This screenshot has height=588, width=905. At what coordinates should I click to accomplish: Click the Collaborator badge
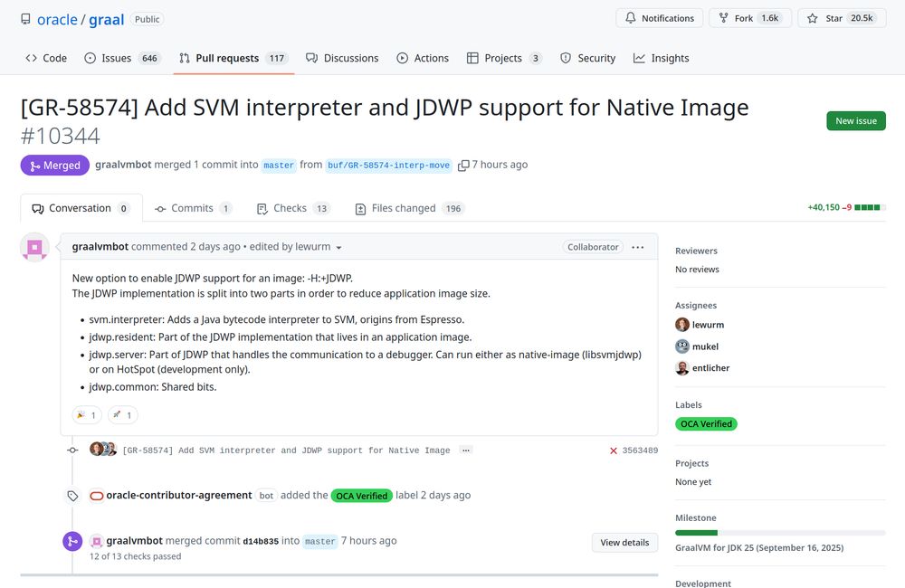(593, 247)
